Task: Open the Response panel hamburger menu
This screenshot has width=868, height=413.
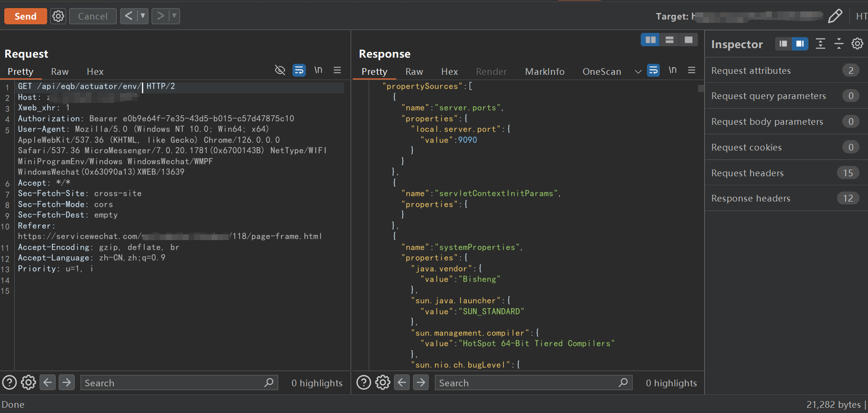Action: pos(692,71)
